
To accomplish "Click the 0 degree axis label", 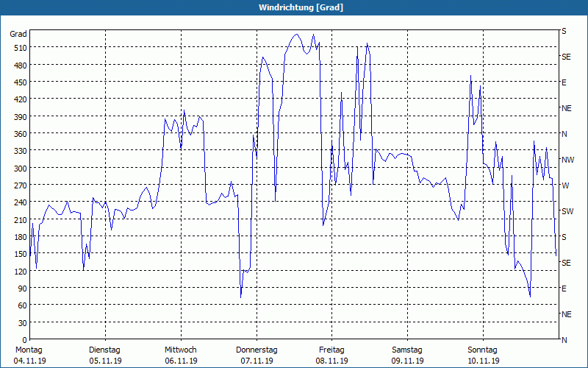I will [25, 340].
